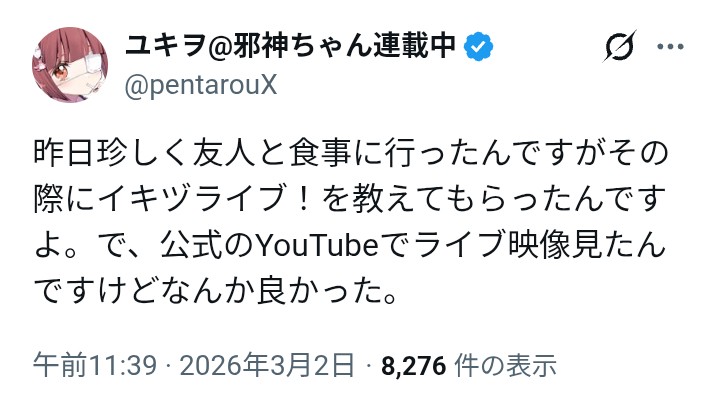The image size is (720, 401).
Task: Open the Grok explain-post icon
Action: pyautogui.click(x=620, y=49)
